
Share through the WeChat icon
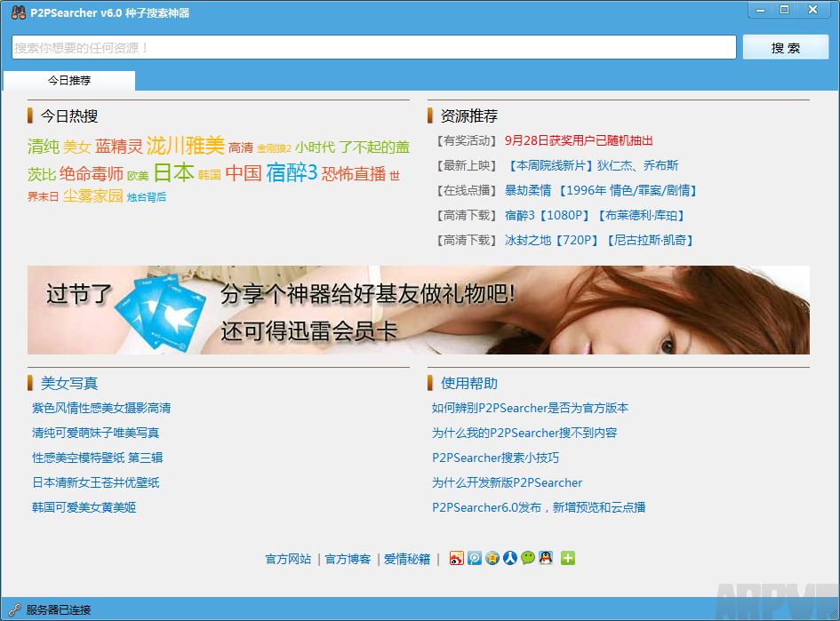(528, 559)
